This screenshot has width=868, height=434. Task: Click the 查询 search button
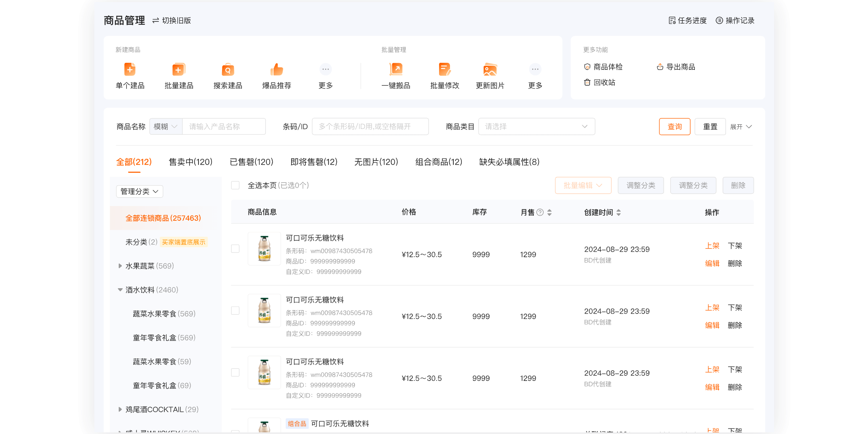tap(674, 126)
